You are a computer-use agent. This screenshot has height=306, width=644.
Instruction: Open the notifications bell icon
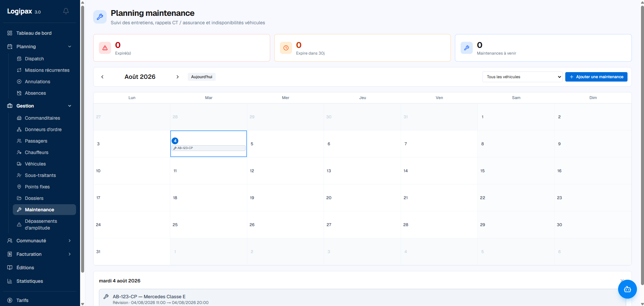click(66, 11)
